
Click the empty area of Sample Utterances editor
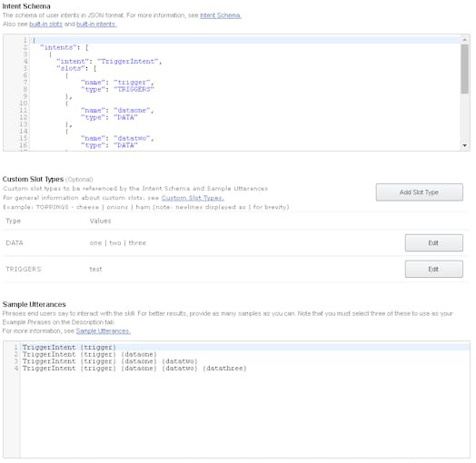[244, 416]
